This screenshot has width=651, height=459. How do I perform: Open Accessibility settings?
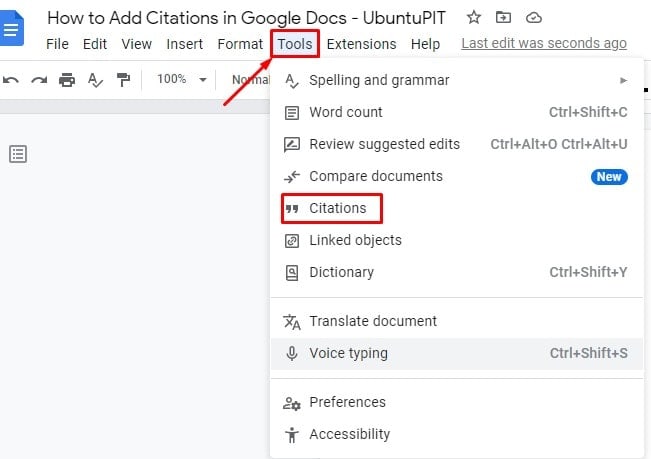point(457,434)
